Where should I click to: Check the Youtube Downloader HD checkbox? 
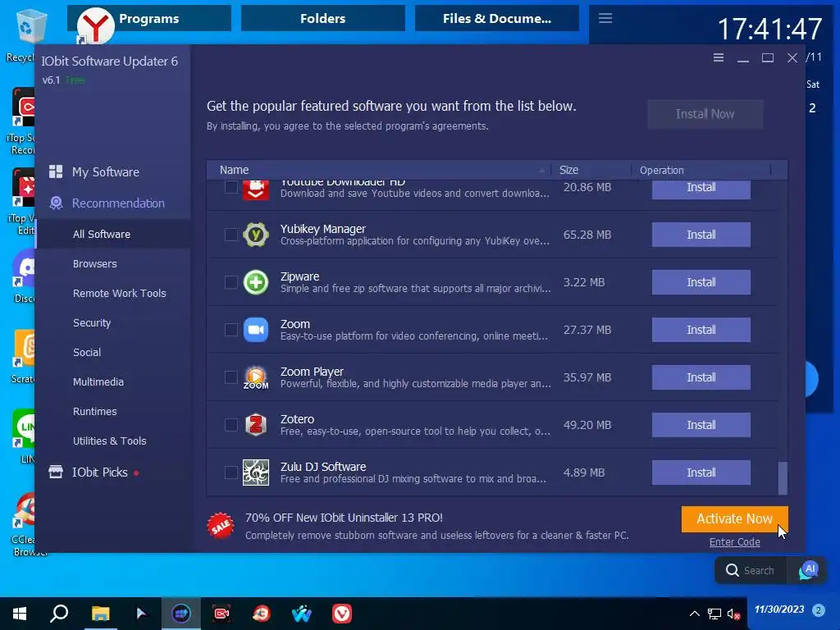(231, 187)
